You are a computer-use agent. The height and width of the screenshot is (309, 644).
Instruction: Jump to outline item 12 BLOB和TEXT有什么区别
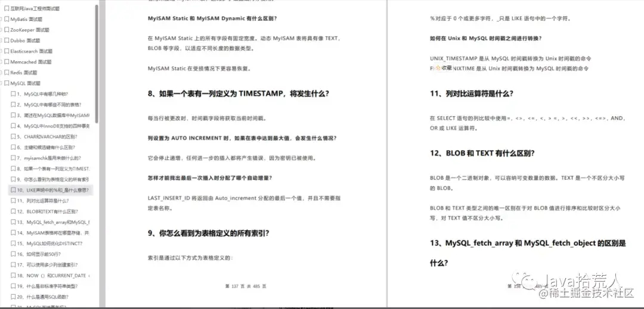pyautogui.click(x=48, y=211)
